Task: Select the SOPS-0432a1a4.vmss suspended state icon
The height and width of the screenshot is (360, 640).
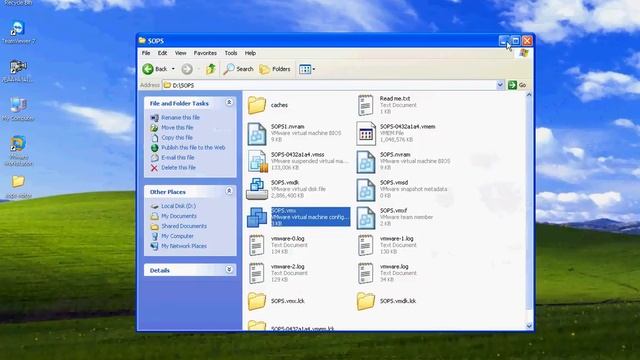Action: (x=258, y=161)
